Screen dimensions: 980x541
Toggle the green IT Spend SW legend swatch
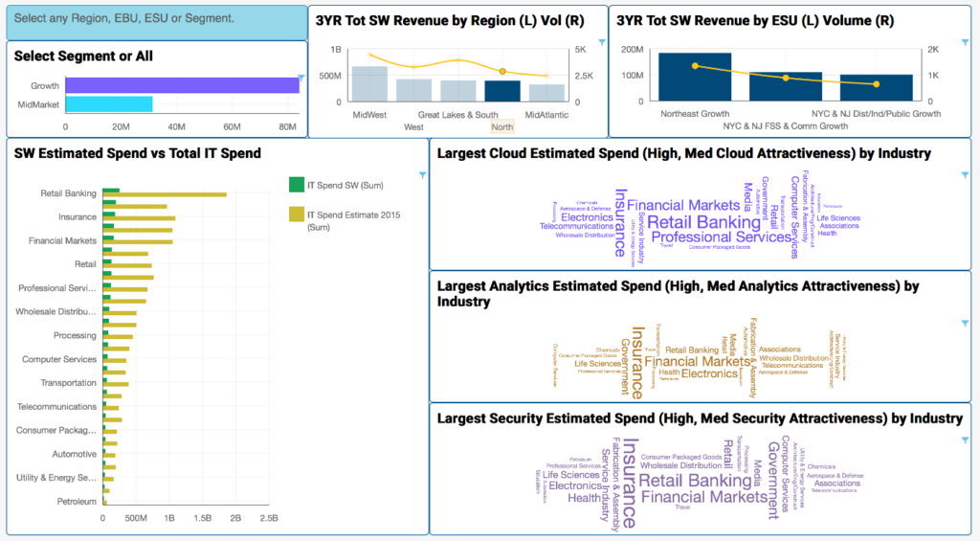[297, 185]
